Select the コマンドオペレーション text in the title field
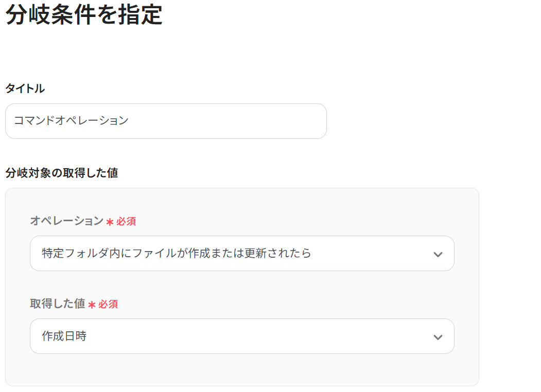 pos(71,121)
